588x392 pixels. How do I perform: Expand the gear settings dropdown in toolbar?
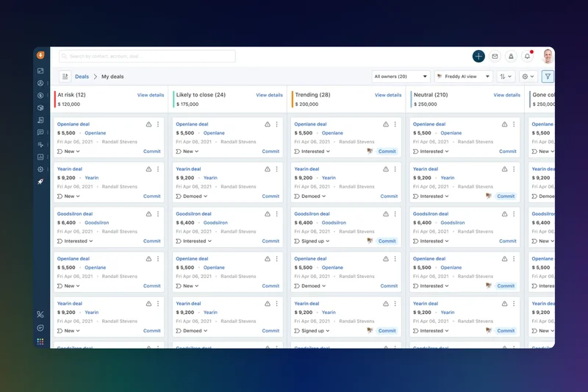528,76
